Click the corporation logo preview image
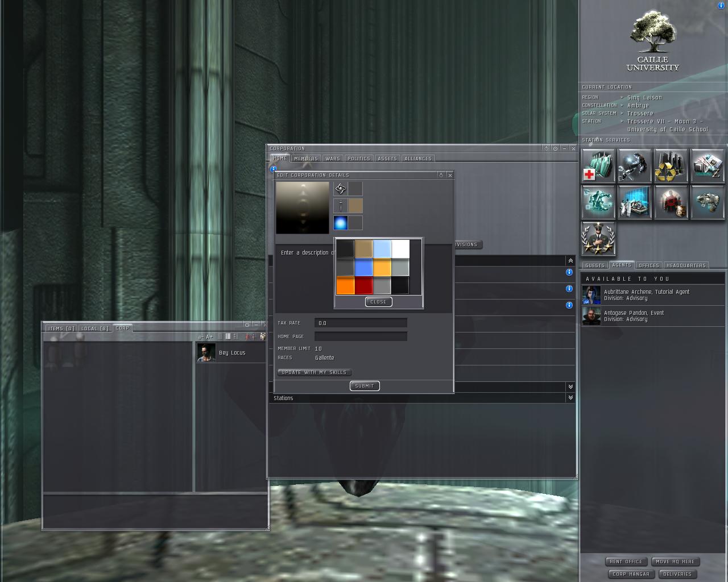The width and height of the screenshot is (728, 582). tap(303, 207)
